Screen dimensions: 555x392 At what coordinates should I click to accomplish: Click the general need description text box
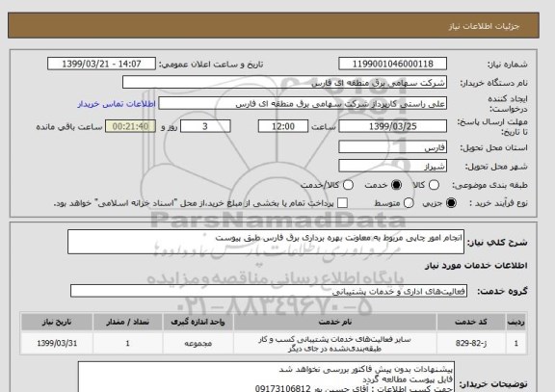click(266, 242)
